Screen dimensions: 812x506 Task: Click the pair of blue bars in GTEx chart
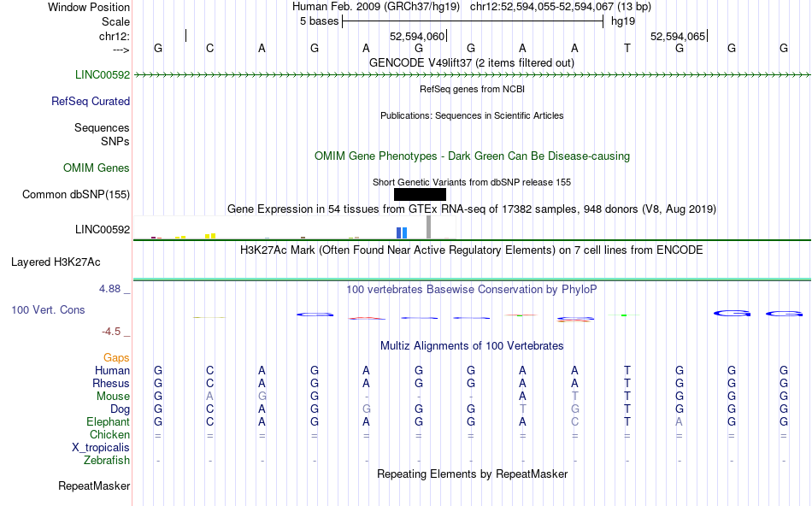(402, 232)
